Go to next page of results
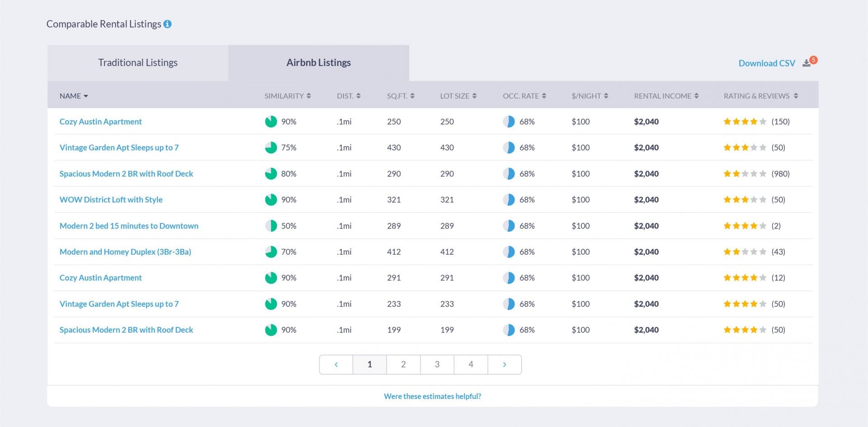This screenshot has height=427, width=868. coord(505,365)
